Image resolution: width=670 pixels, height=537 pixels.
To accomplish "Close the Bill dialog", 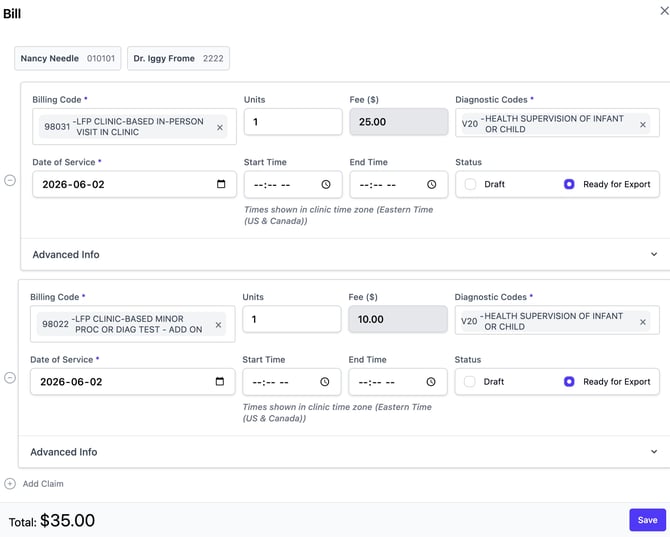I will click(x=664, y=11).
